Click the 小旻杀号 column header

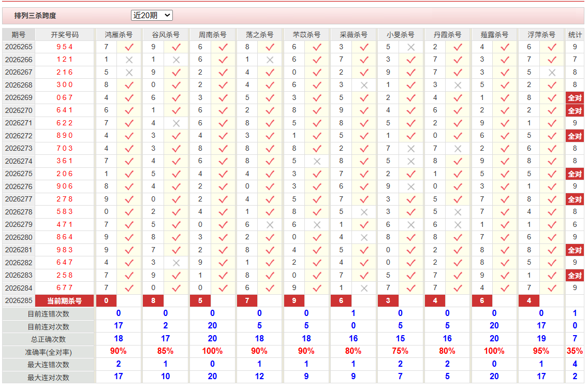pyautogui.click(x=400, y=35)
